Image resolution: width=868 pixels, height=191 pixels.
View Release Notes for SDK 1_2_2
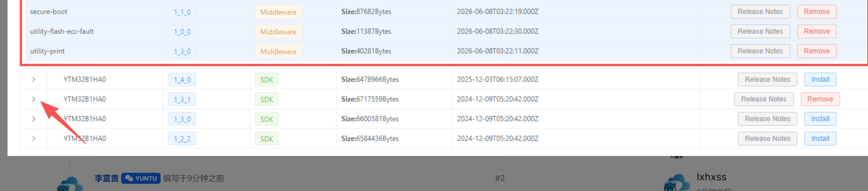click(767, 139)
